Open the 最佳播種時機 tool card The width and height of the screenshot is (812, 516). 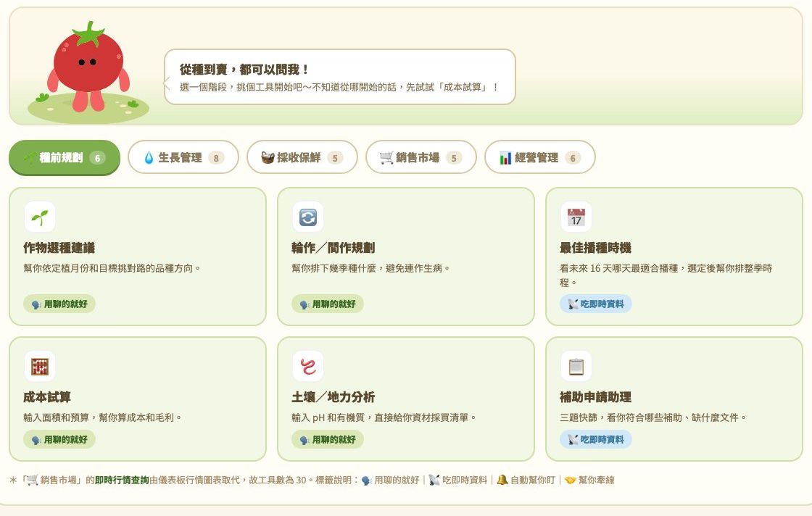point(674,257)
